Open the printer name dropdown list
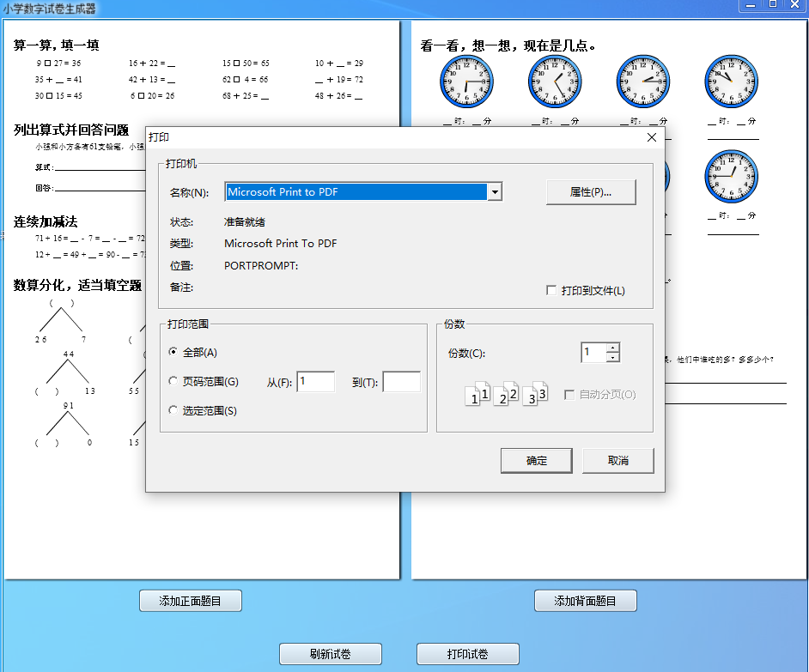This screenshot has height=672, width=809. click(495, 192)
